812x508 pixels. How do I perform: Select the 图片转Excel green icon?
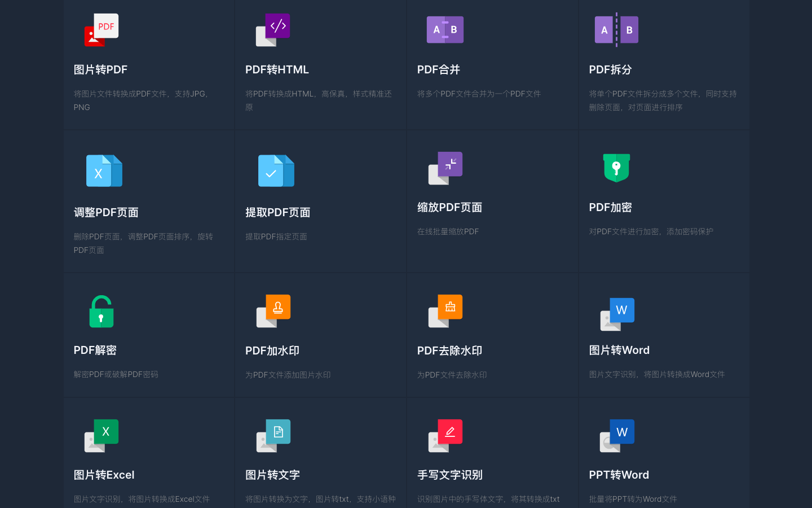[x=101, y=436]
